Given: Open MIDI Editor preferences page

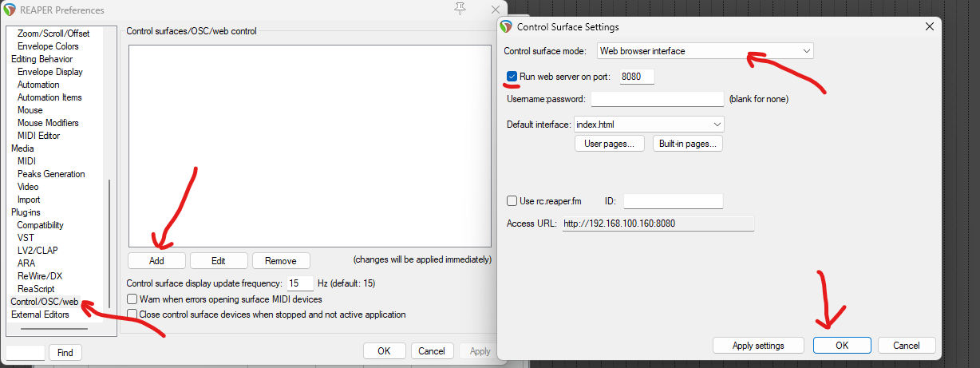Looking at the screenshot, I should 38,136.
